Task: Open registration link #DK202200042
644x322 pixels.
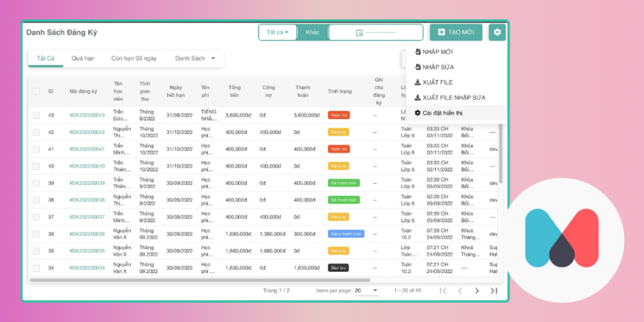Action: 87,132
